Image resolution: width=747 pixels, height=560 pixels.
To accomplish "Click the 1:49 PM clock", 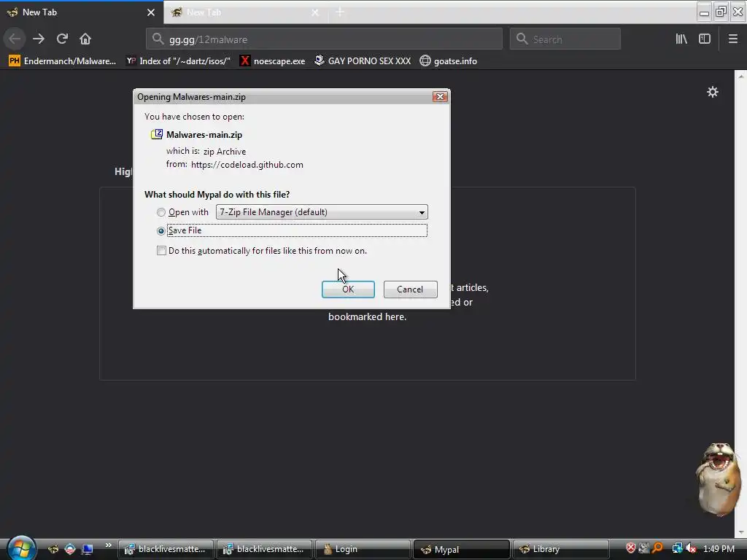I will click(x=719, y=548).
